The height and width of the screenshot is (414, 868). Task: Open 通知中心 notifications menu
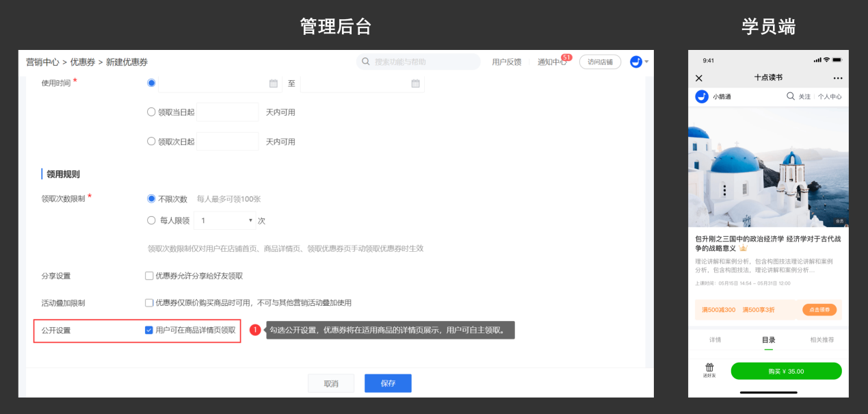click(551, 62)
